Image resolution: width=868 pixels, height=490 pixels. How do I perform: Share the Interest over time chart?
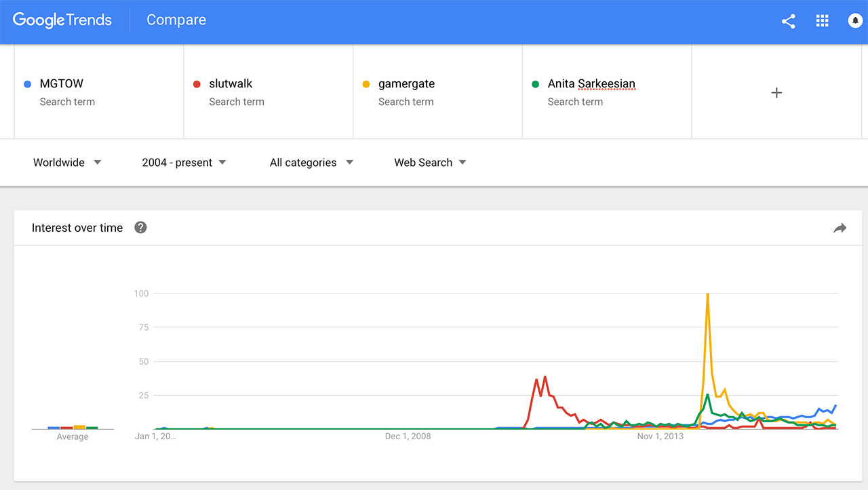(x=840, y=228)
